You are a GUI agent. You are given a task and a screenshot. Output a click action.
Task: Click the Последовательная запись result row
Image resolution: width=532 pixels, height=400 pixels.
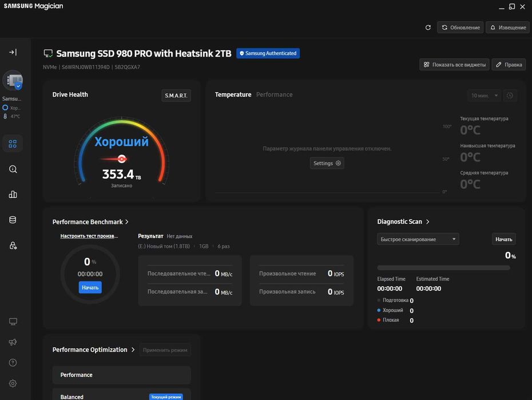(x=190, y=292)
